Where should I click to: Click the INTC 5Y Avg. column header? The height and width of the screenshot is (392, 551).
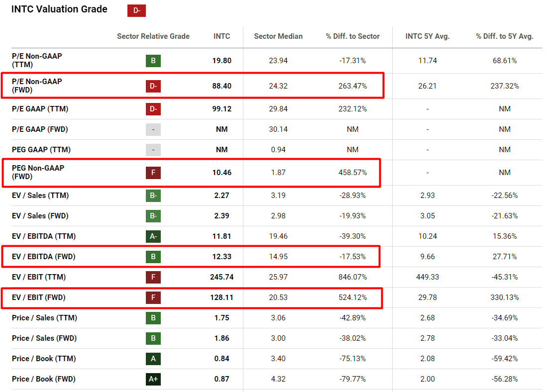(x=427, y=36)
